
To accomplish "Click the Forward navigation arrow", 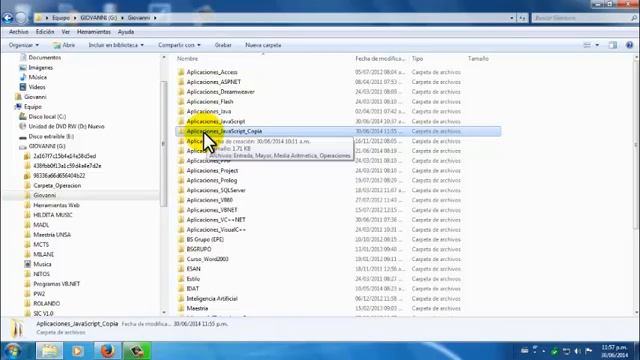I will click(21, 18).
